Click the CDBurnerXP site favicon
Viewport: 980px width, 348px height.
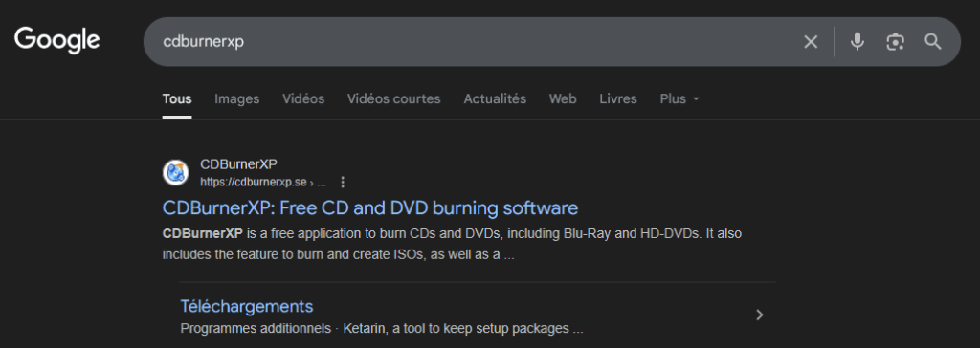[176, 172]
